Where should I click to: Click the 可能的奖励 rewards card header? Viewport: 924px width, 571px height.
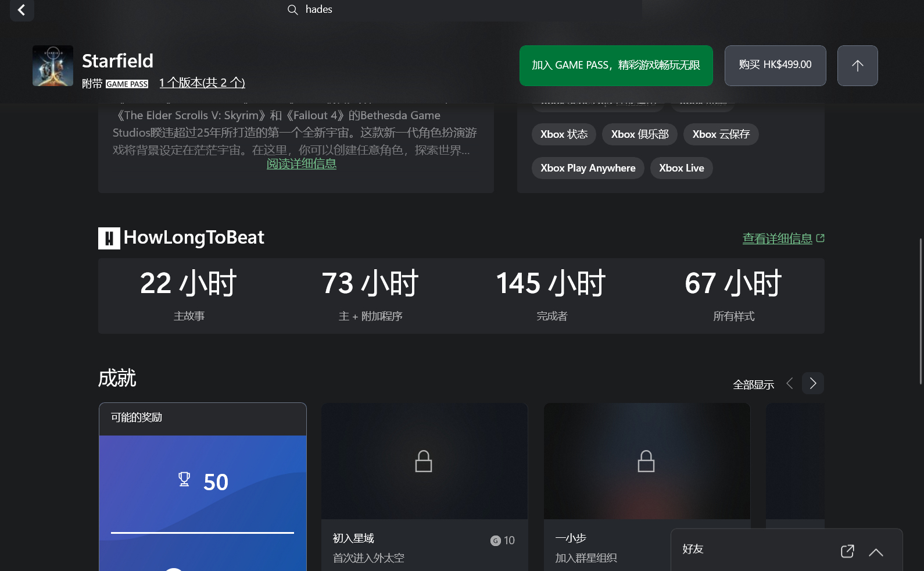click(203, 419)
